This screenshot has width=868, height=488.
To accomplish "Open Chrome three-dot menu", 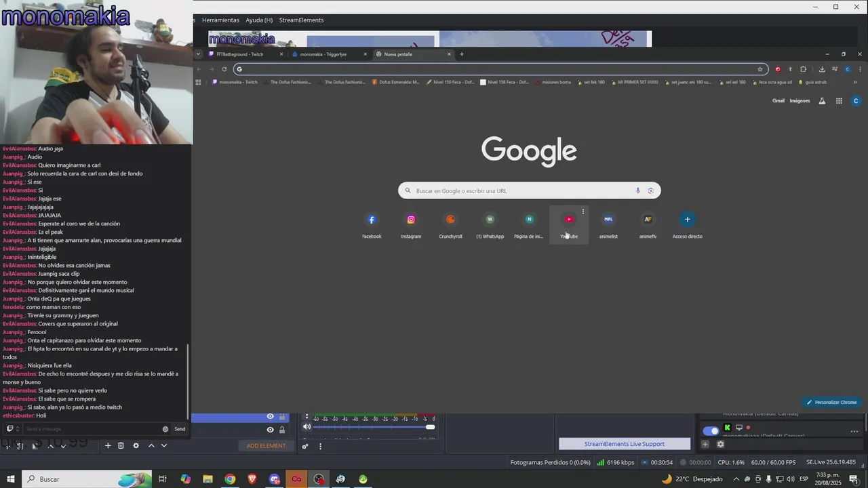I will (861, 69).
